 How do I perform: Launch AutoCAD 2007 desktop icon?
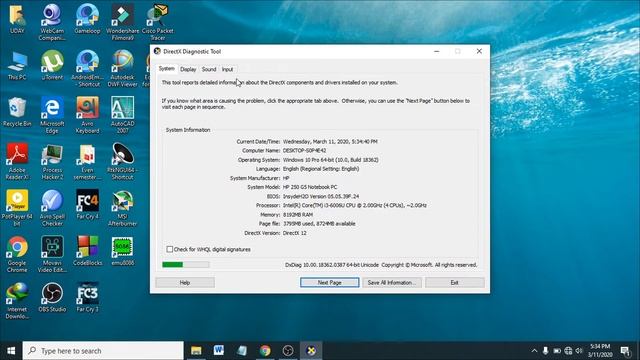122,115
